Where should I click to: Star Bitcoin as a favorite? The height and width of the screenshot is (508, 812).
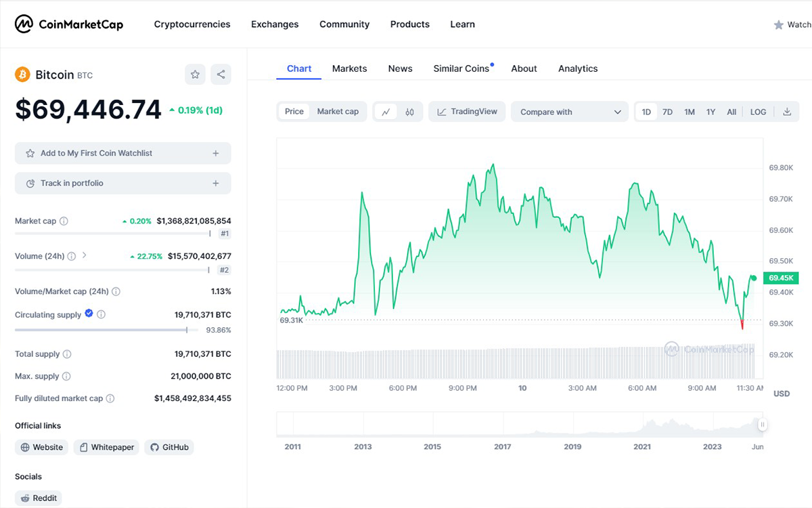[195, 75]
